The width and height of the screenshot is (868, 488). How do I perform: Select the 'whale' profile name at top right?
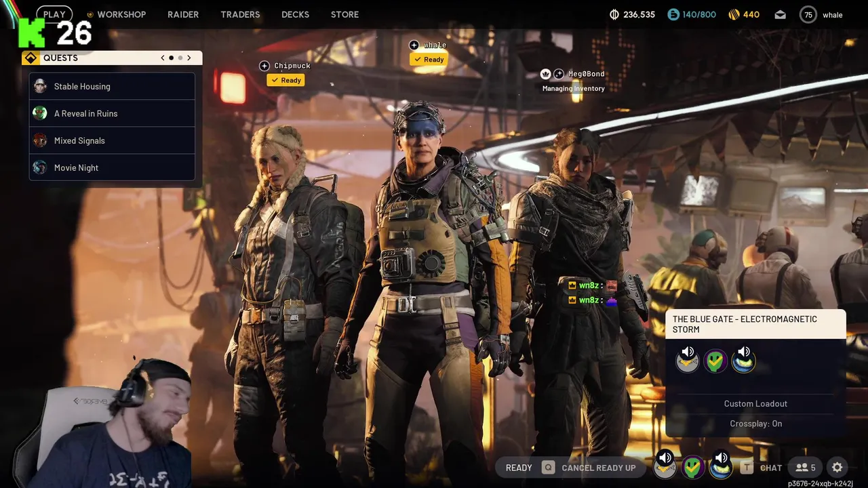click(x=832, y=15)
